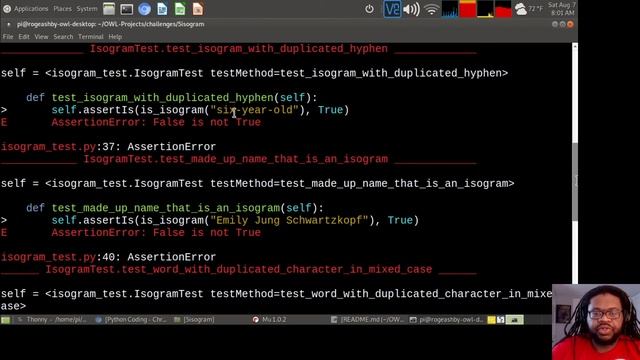Open the Terminal menu in menubar
Screen dimensions: 640x360
(91, 37)
